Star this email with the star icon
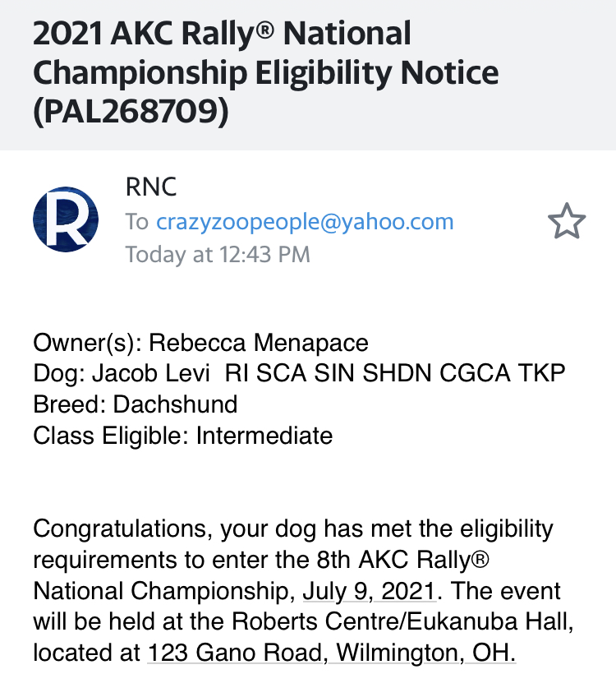 pos(566,222)
